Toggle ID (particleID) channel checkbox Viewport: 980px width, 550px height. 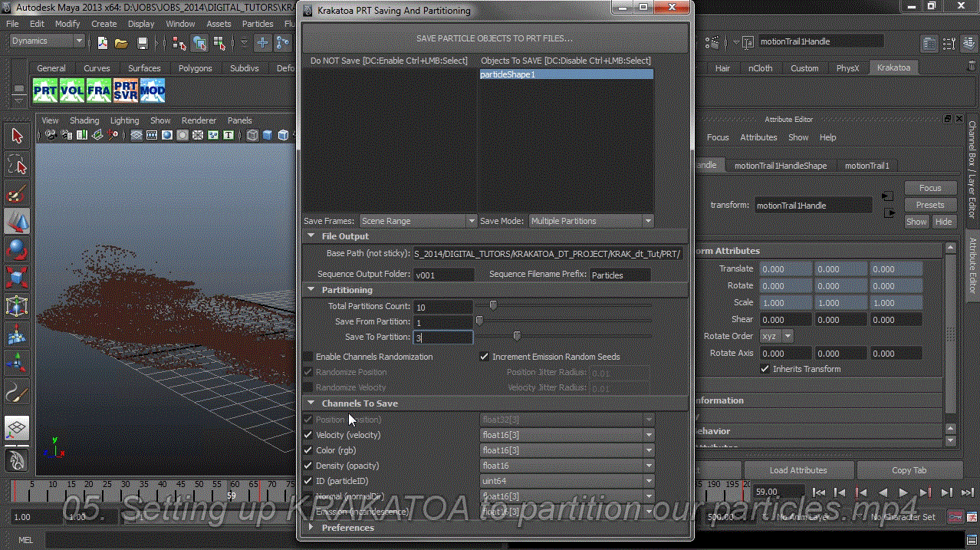click(308, 481)
